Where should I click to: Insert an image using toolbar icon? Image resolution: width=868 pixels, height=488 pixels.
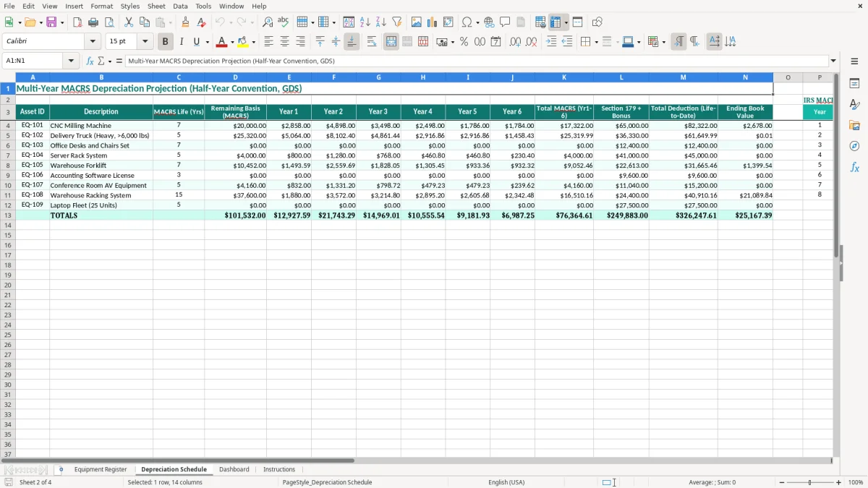pos(417,22)
